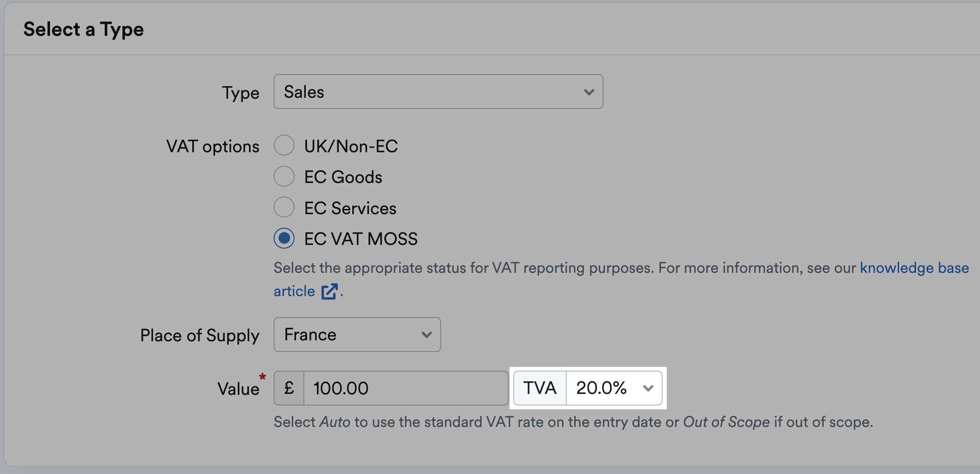Click the TVA rate label box

[x=540, y=388]
